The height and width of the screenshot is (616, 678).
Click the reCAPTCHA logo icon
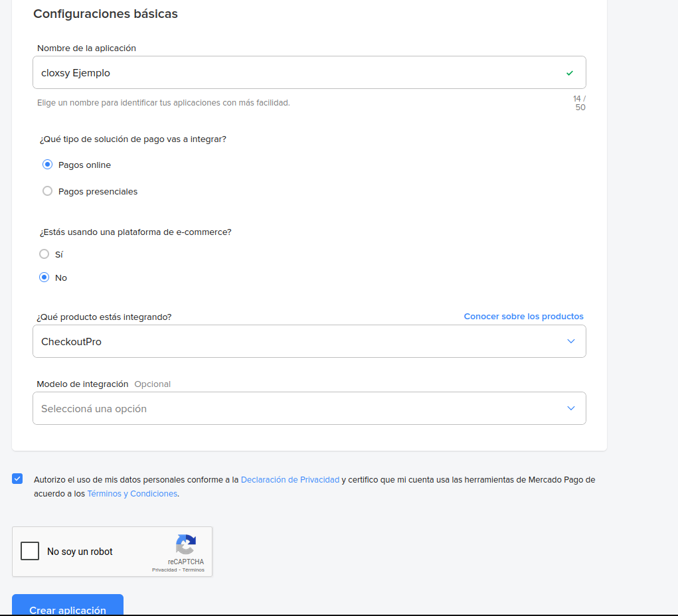tap(186, 545)
